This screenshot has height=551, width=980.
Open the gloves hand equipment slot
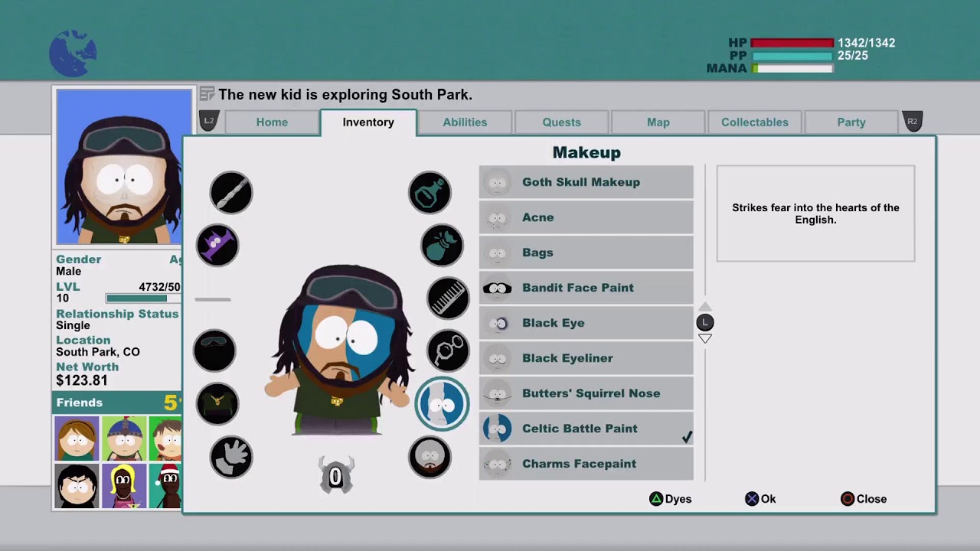click(230, 457)
